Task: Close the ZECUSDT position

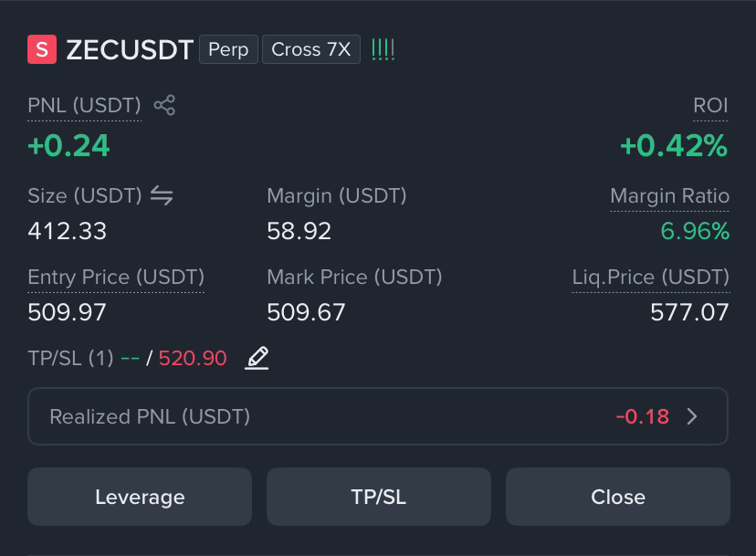Action: point(617,497)
